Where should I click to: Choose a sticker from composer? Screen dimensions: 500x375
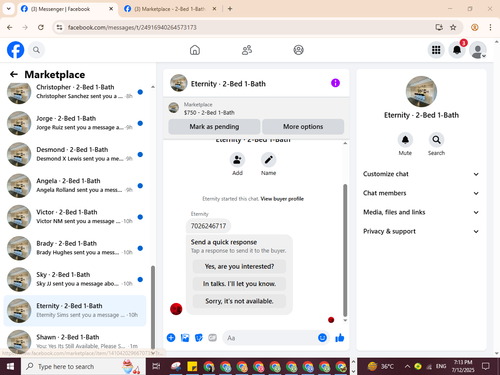[199, 338]
